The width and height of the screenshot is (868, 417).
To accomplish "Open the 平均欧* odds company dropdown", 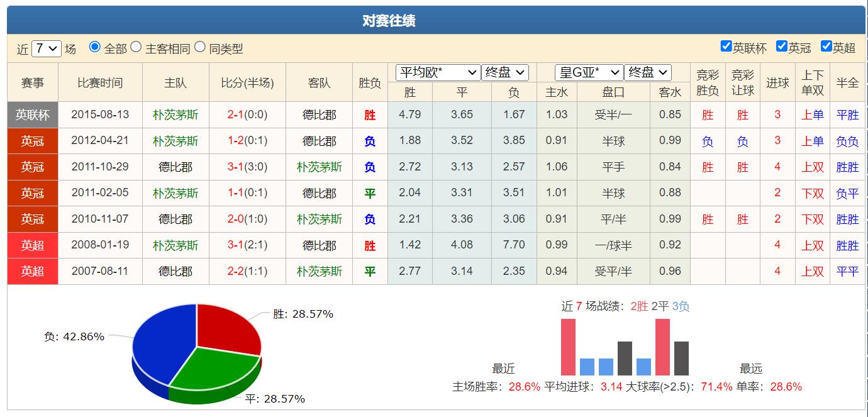I will click(438, 72).
